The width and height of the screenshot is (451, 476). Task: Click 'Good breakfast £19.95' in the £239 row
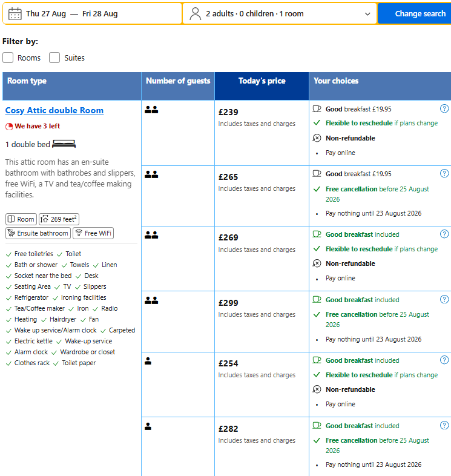click(358, 109)
